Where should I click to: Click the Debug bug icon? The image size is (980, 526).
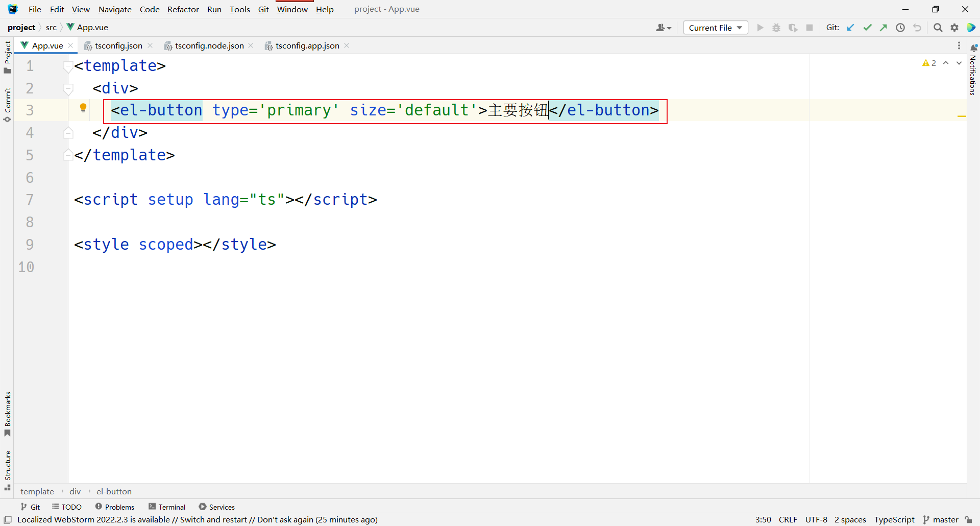pyautogui.click(x=776, y=28)
